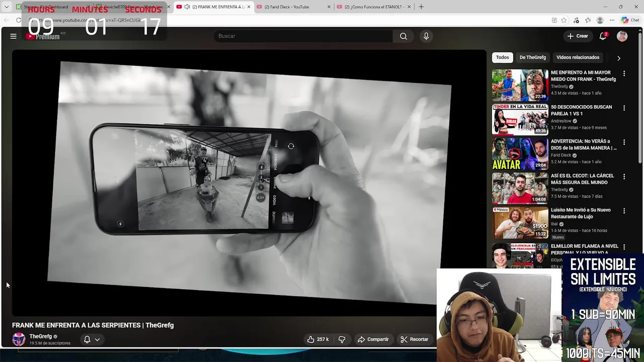Image resolution: width=644 pixels, height=362 pixels.
Task: Open browser settings three-dots menu
Action: (x=612, y=20)
